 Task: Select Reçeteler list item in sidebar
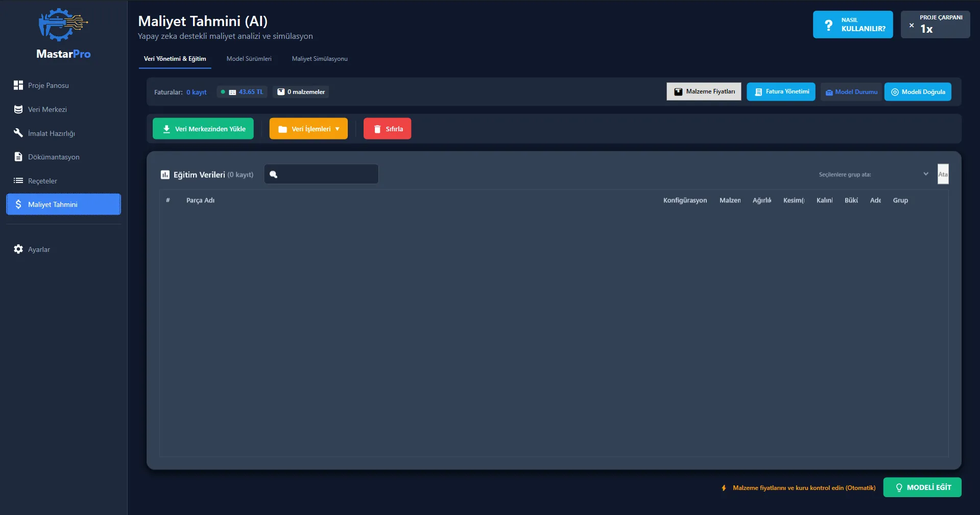[42, 181]
